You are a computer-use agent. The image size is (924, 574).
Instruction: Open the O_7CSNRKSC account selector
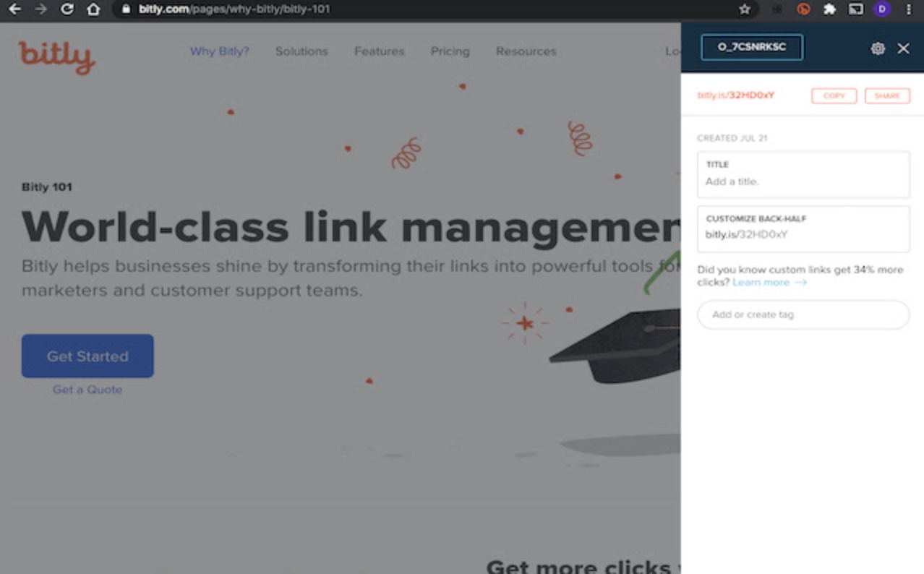[752, 47]
